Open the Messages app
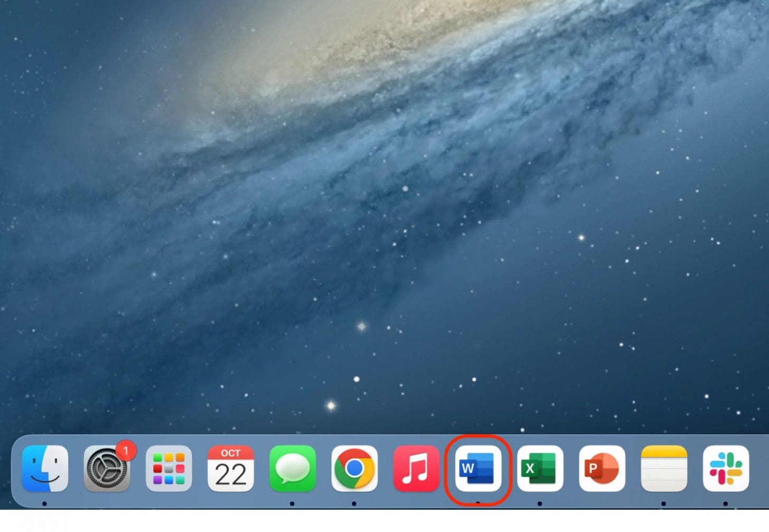The height and width of the screenshot is (532, 769). point(293,469)
